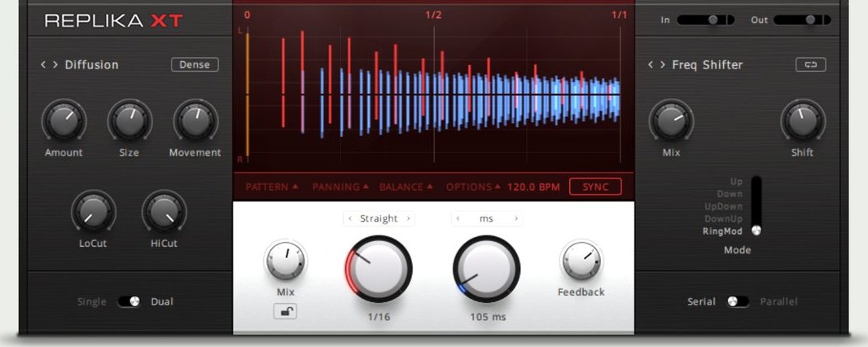Open the ms time unit selector
This screenshot has height=347, width=868.
487,218
